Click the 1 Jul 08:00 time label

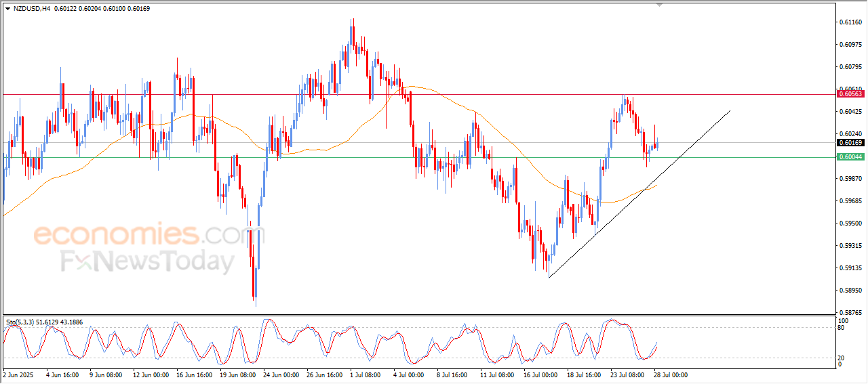tap(366, 375)
